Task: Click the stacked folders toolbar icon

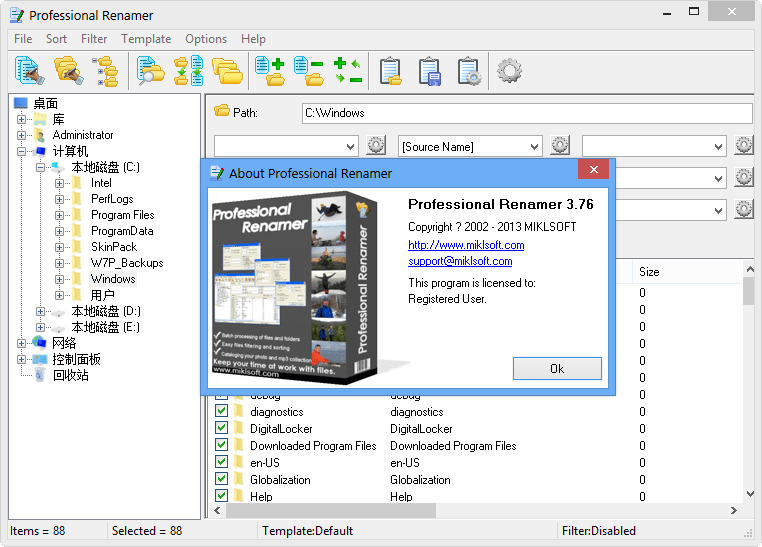Action: click(227, 72)
